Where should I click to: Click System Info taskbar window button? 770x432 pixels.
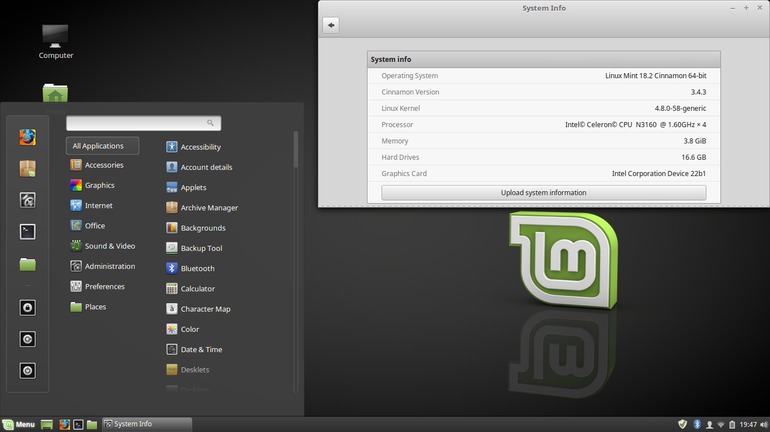pyautogui.click(x=147, y=424)
